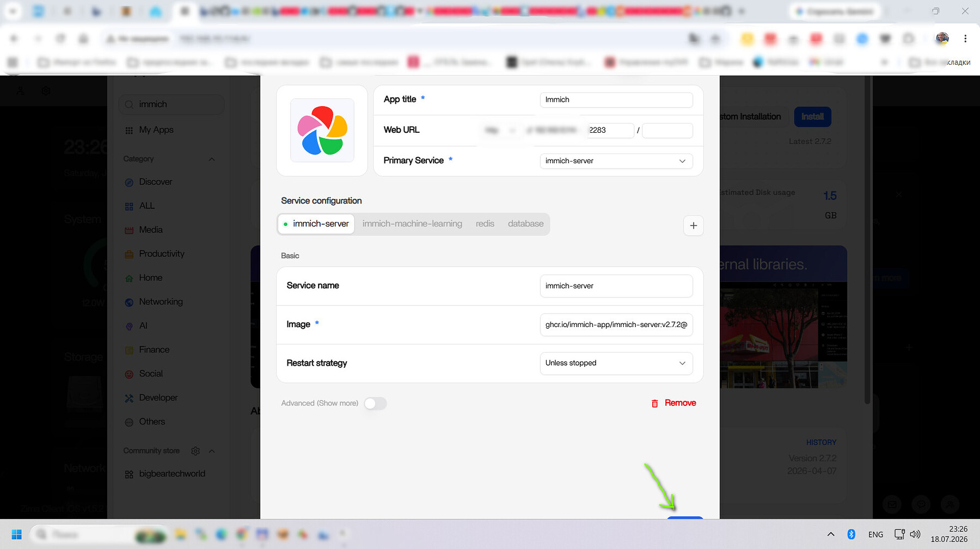Open the browser three-dot menu
The image size is (980, 549).
(965, 39)
